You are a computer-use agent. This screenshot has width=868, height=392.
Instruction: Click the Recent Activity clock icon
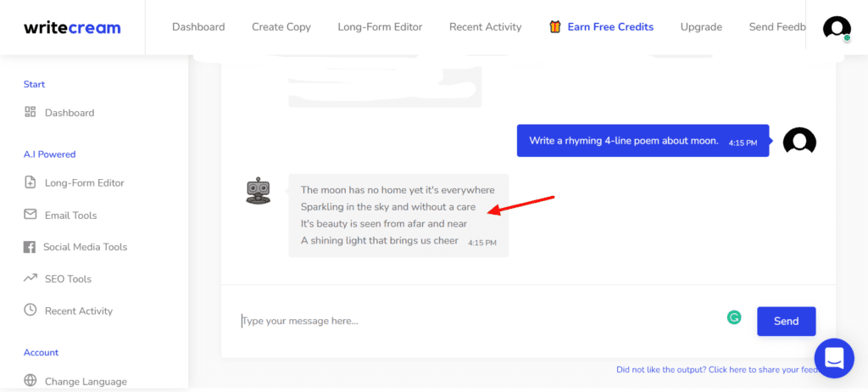(x=31, y=311)
